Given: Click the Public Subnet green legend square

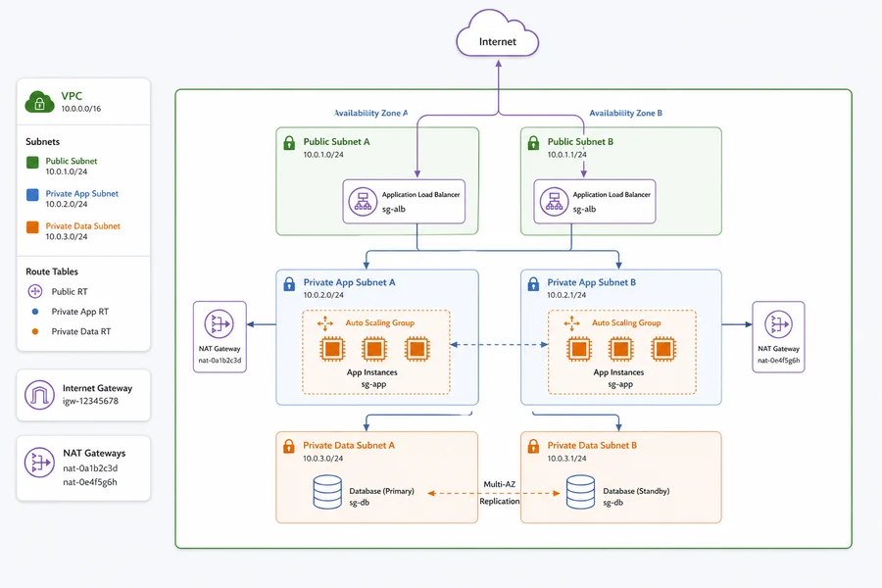Looking at the screenshot, I should point(32,163).
